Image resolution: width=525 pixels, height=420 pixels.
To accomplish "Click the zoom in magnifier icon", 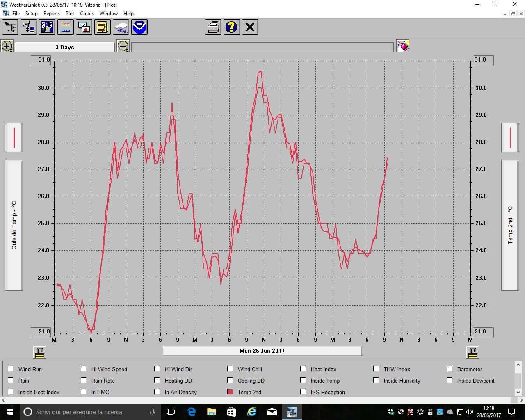I will pyautogui.click(x=7, y=46).
